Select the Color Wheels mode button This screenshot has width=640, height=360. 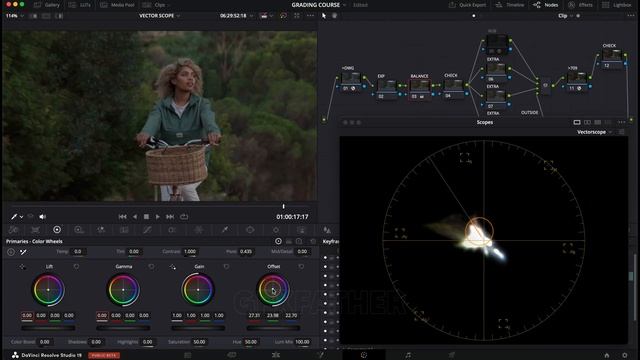(278, 241)
